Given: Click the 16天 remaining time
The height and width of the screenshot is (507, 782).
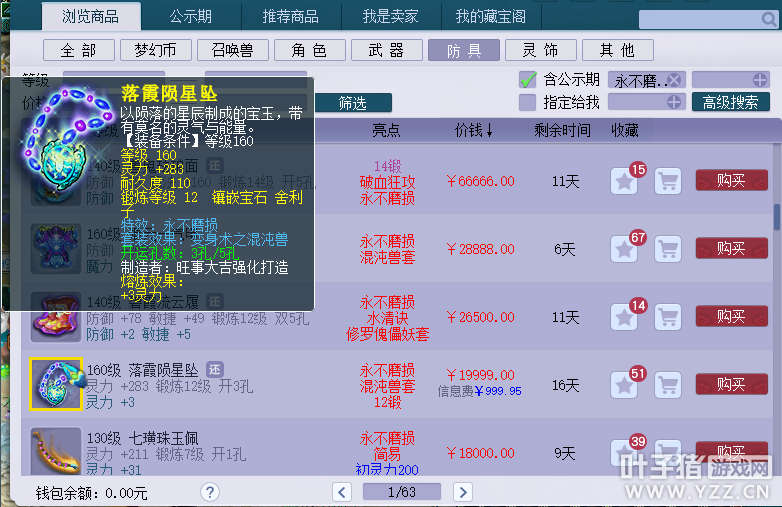Looking at the screenshot, I should point(565,385).
